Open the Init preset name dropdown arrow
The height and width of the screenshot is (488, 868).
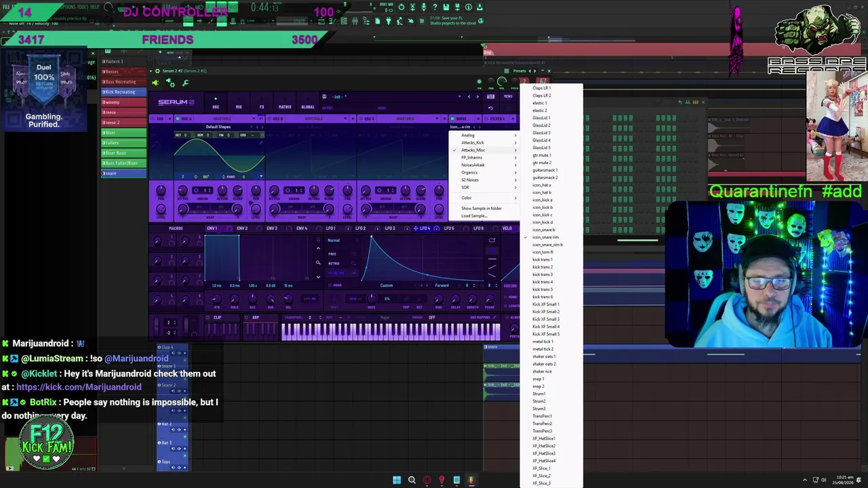click(x=460, y=96)
